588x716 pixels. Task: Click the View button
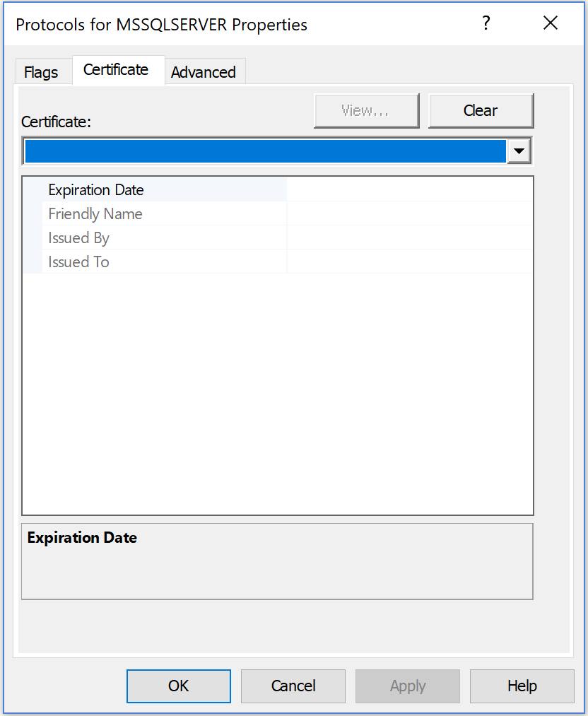pos(366,110)
